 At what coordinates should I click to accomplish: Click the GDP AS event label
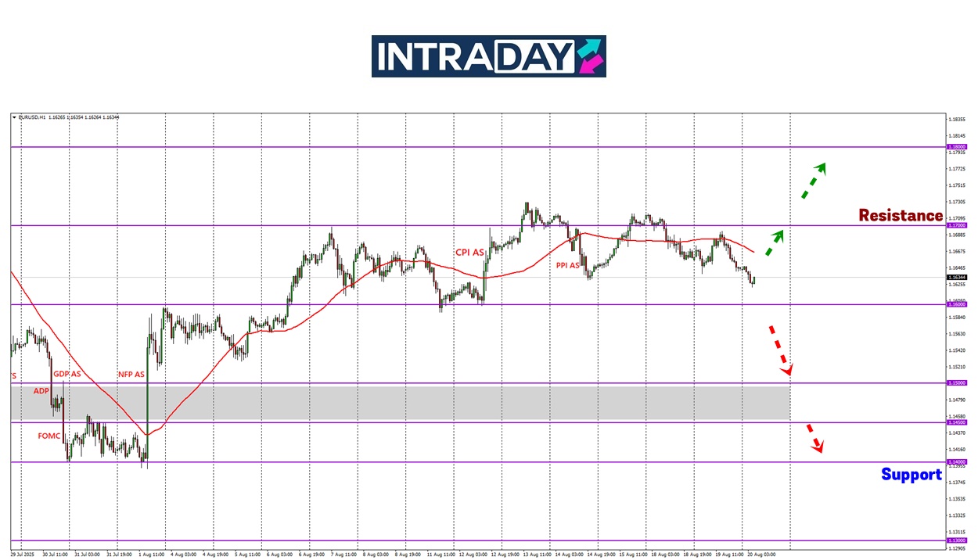(67, 374)
